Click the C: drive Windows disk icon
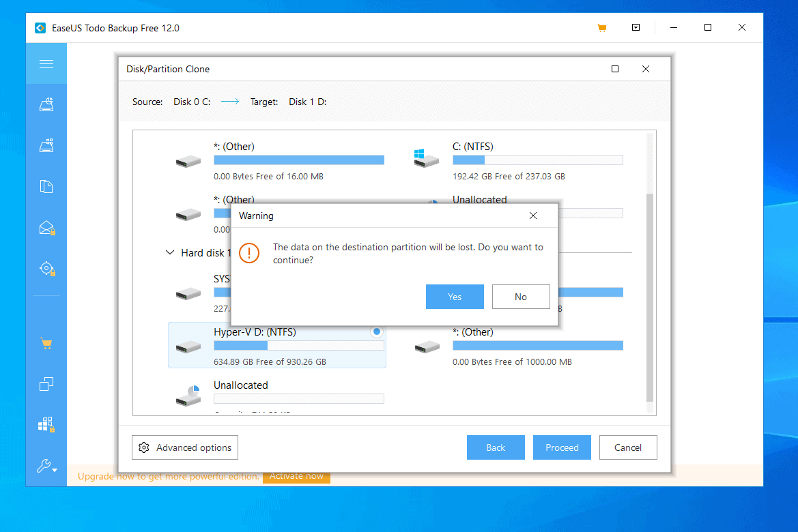Viewport: 798px width, 532px height. coord(426,159)
